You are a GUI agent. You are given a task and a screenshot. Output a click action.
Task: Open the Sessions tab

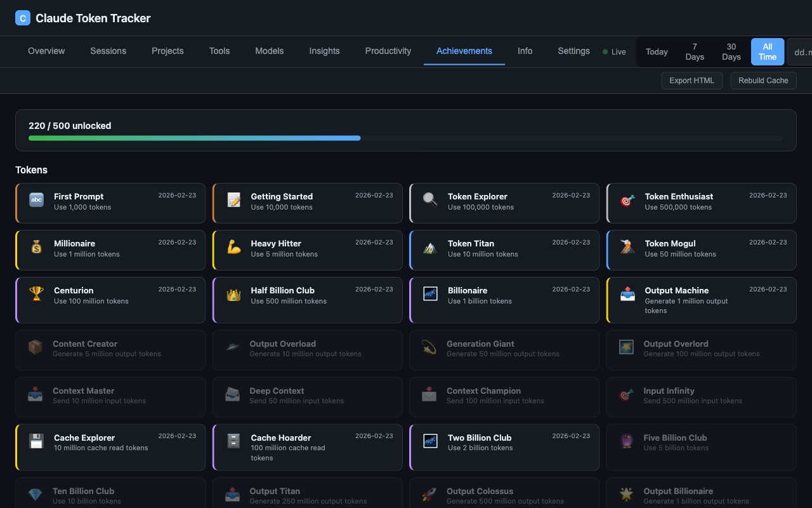point(108,51)
